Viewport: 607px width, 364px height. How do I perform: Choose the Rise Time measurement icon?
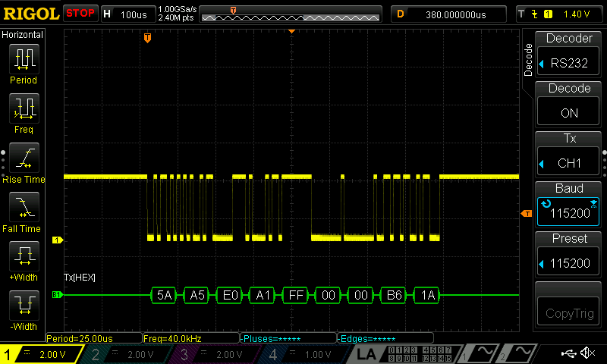pos(23,158)
